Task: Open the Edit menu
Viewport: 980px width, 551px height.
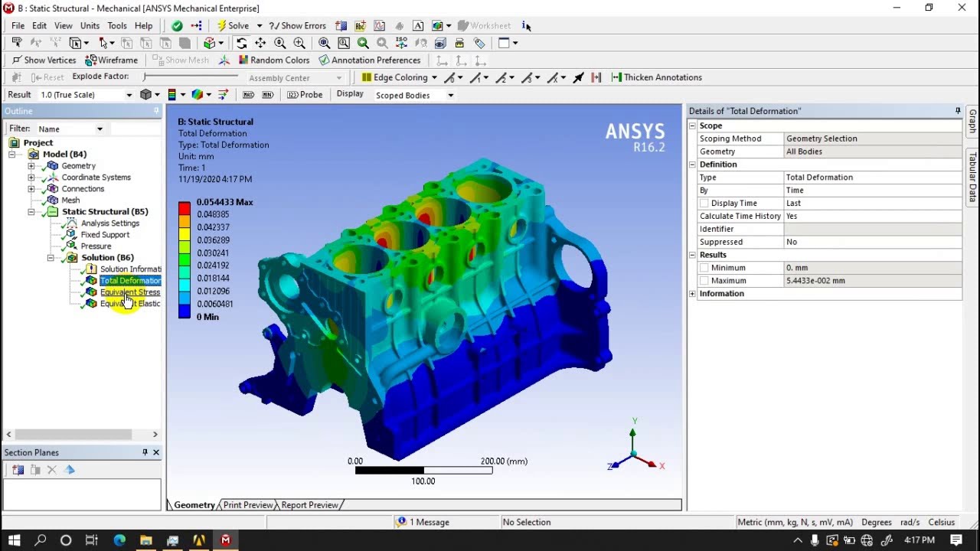Action: 39,25
